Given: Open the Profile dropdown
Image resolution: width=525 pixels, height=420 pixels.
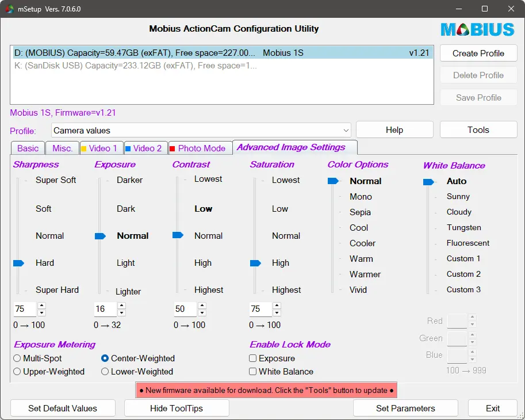Looking at the screenshot, I should coord(201,130).
